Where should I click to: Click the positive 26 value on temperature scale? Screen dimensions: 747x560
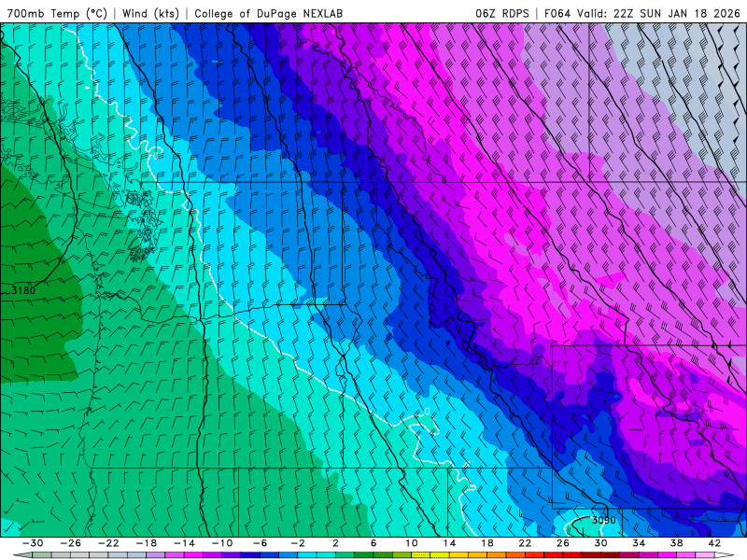click(x=563, y=543)
